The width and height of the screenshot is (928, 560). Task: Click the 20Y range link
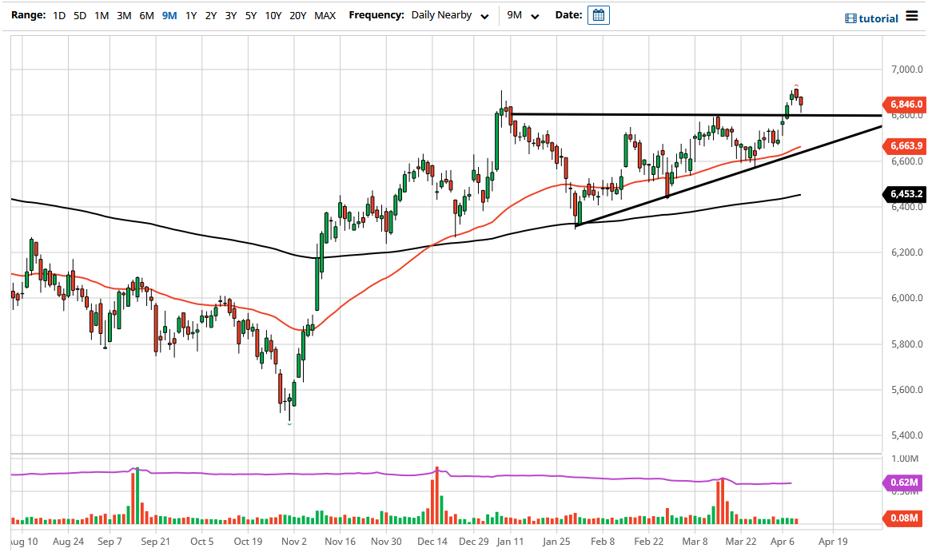[x=297, y=14]
